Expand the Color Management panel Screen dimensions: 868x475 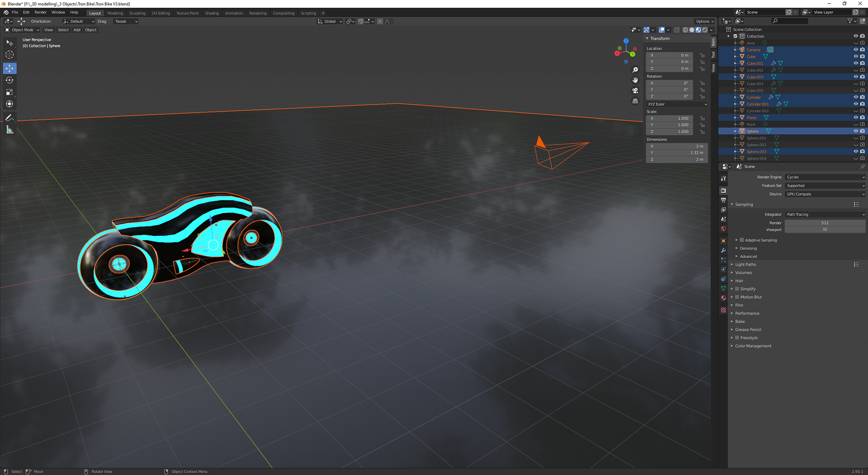[x=753, y=346]
